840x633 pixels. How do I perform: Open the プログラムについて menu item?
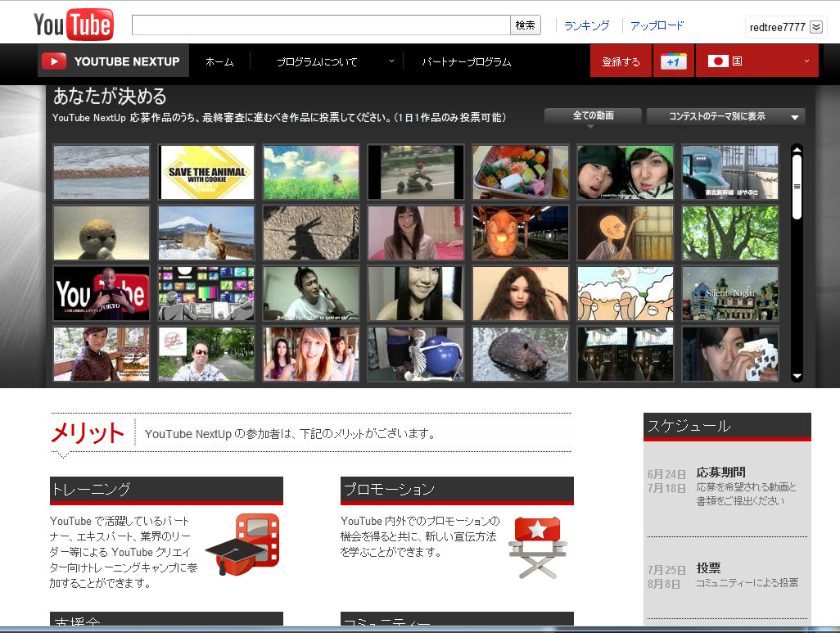pos(317,61)
